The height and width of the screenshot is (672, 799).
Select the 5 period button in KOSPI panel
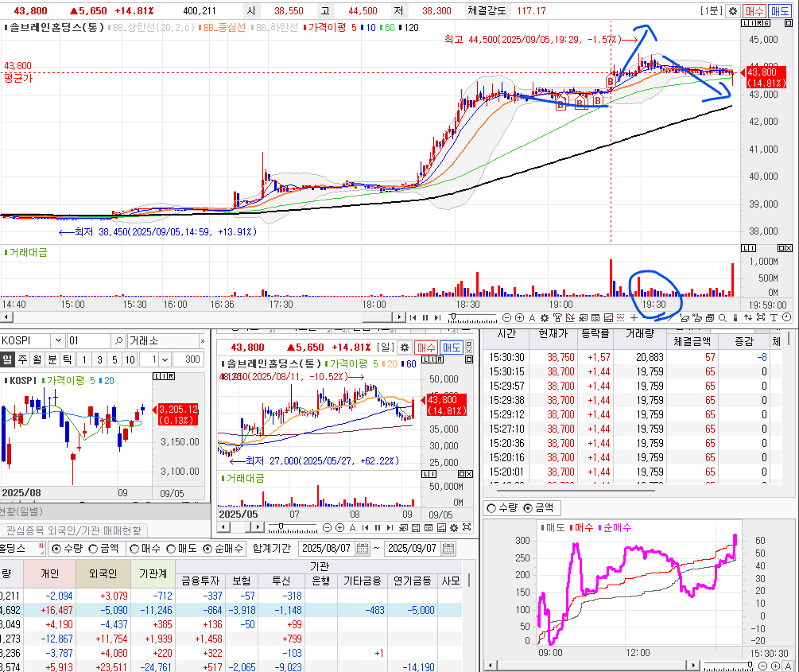tap(114, 360)
